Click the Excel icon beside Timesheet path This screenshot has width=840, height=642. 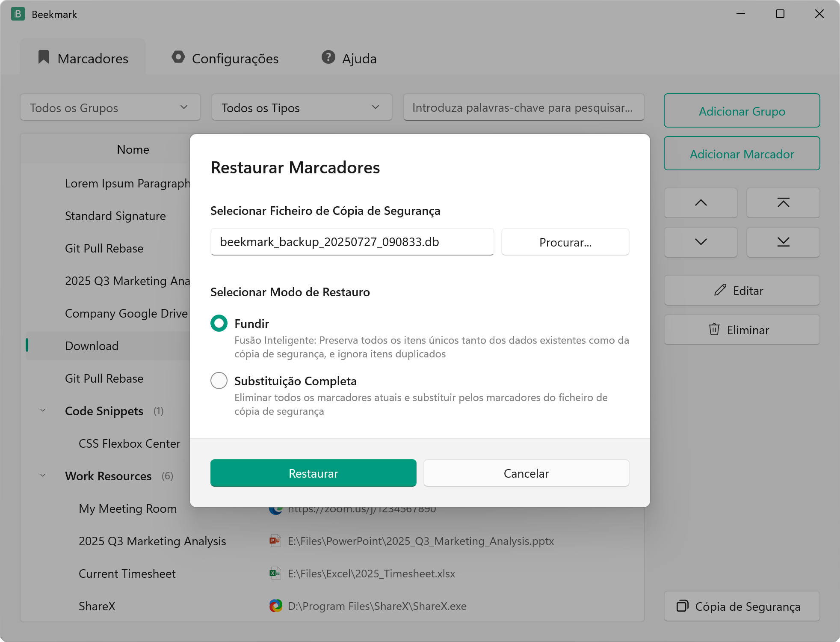[x=275, y=574]
